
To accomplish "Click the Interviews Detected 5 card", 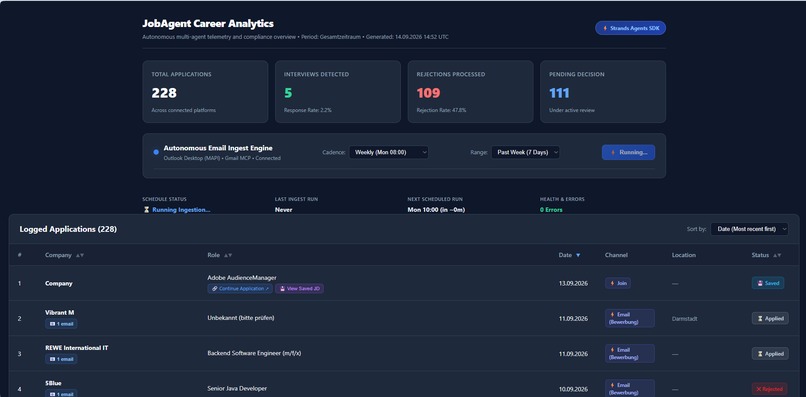I will pyautogui.click(x=338, y=92).
